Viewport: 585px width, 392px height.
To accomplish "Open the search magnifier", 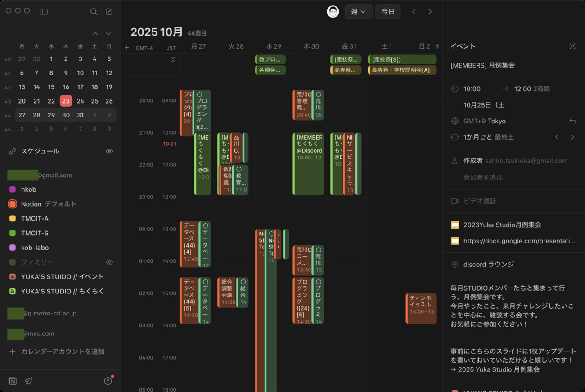I will (x=94, y=12).
